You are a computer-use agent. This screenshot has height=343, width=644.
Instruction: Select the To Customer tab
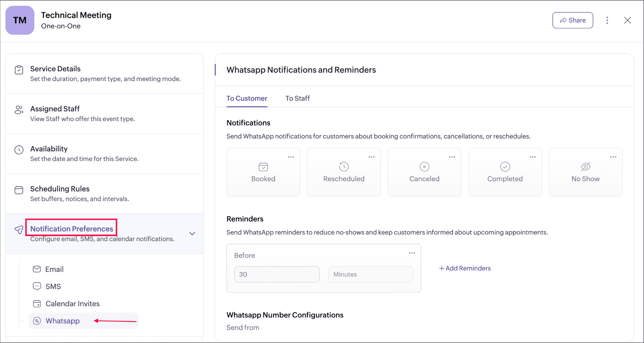point(247,98)
